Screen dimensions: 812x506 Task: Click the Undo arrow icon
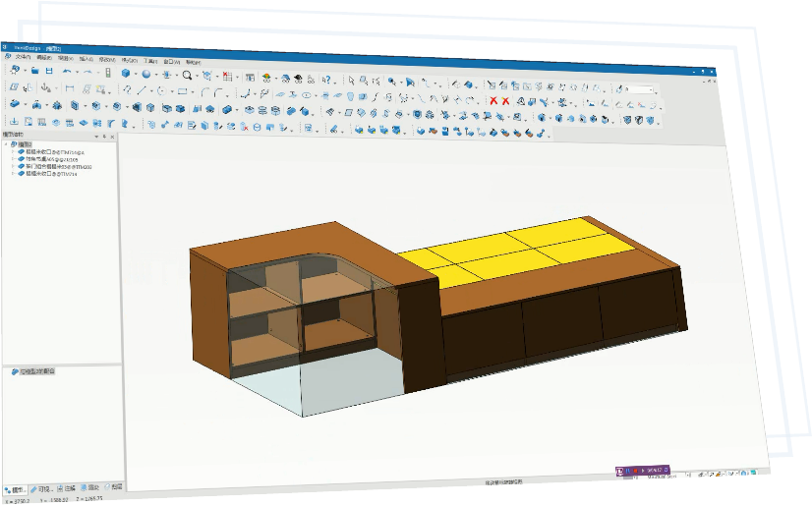point(67,72)
